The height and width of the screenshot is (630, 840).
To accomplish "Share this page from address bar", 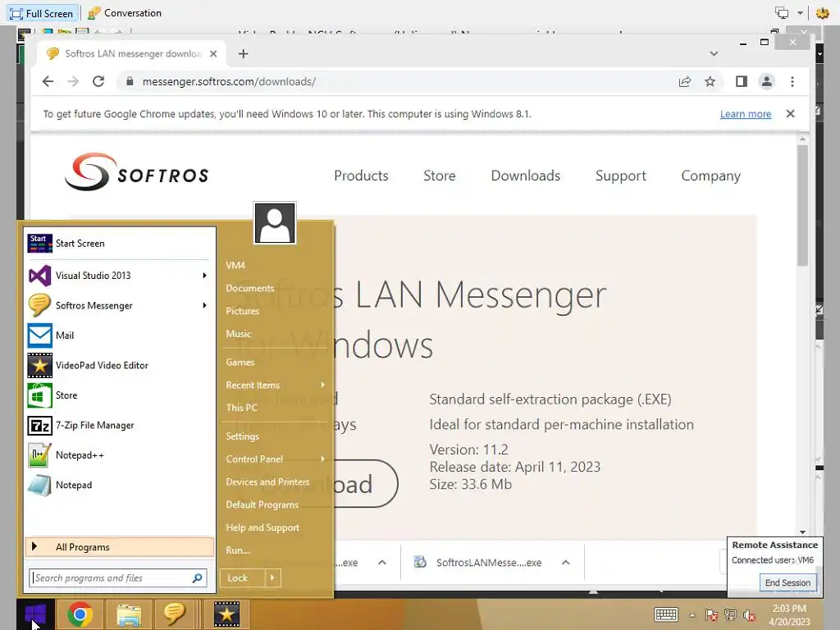I will click(685, 81).
